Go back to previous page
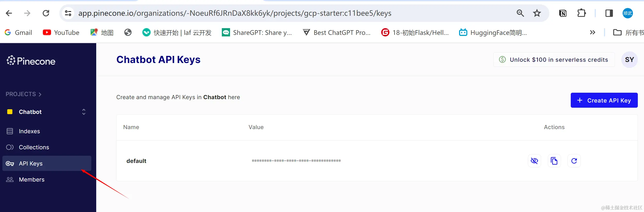 click(x=9, y=13)
